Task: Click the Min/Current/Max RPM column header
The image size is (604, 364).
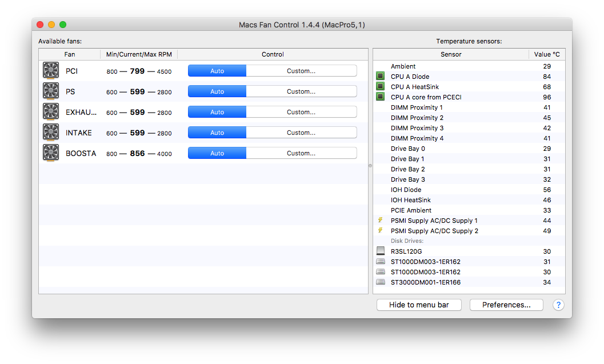Action: tap(139, 54)
